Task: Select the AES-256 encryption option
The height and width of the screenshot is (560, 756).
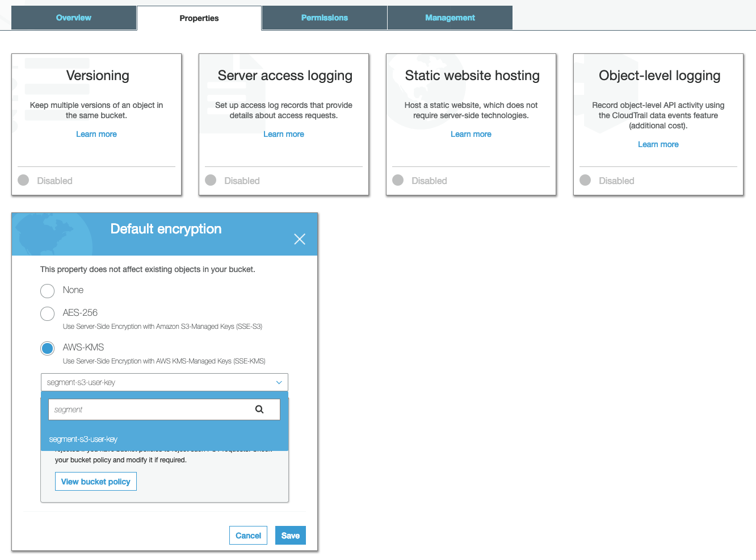Action: click(47, 314)
